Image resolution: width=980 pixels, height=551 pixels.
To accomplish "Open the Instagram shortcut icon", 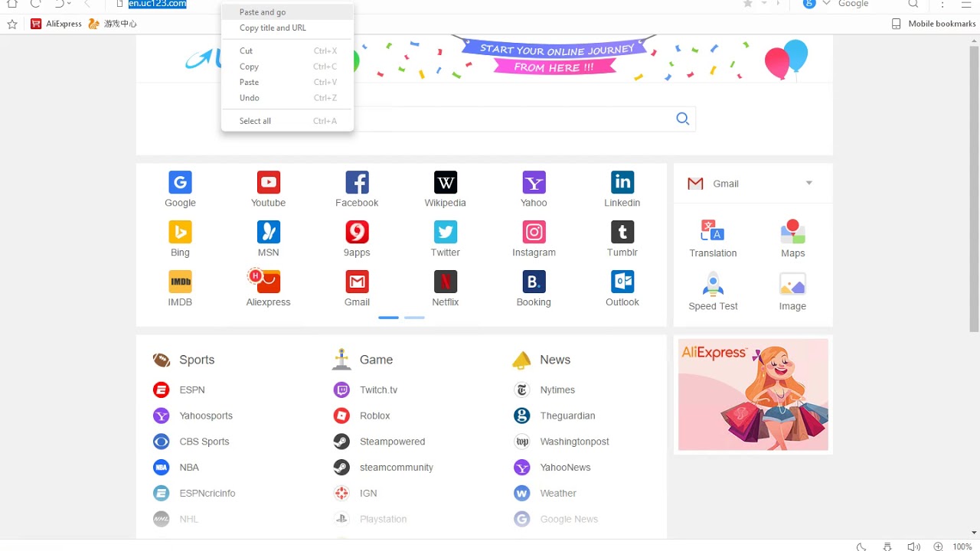I will (534, 232).
